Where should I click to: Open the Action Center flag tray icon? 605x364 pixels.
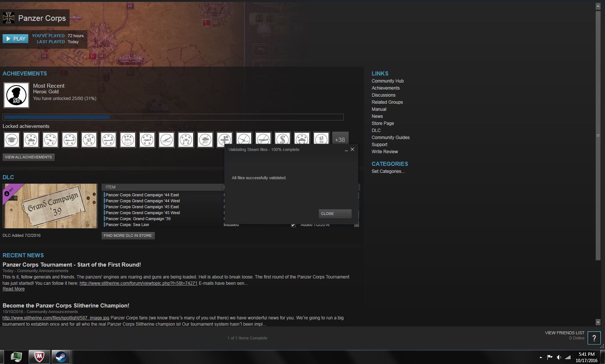click(550, 357)
